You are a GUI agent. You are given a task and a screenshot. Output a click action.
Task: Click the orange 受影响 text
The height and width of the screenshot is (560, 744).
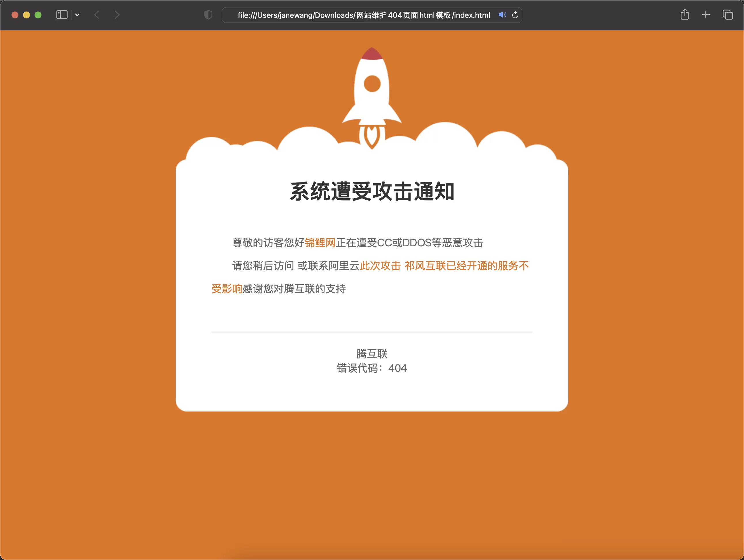pos(227,289)
